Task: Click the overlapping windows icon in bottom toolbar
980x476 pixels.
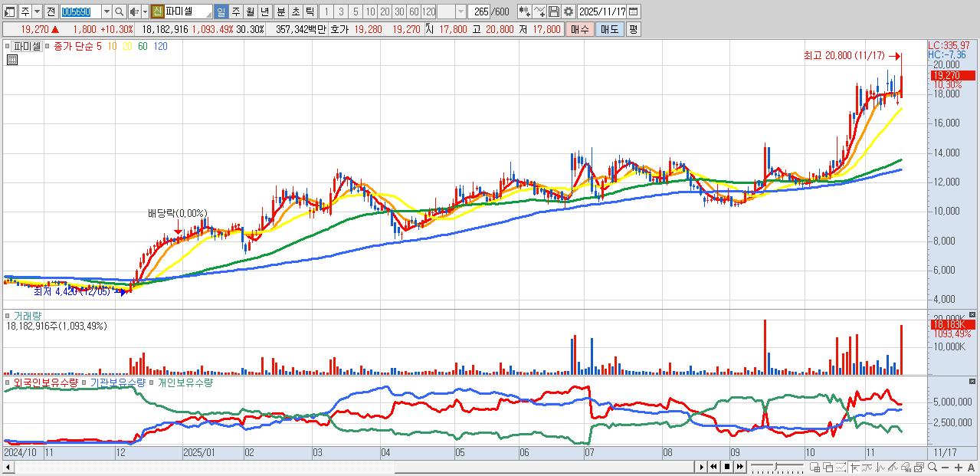Action: tap(828, 467)
